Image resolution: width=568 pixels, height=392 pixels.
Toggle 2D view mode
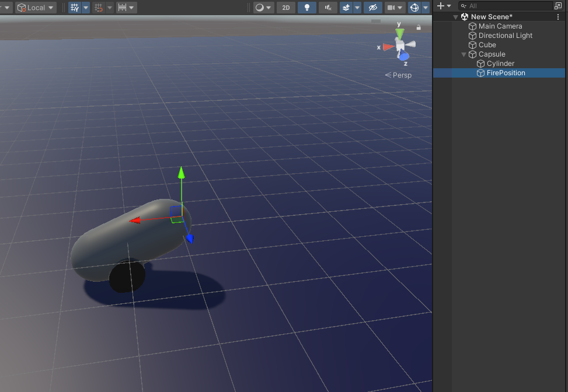286,8
